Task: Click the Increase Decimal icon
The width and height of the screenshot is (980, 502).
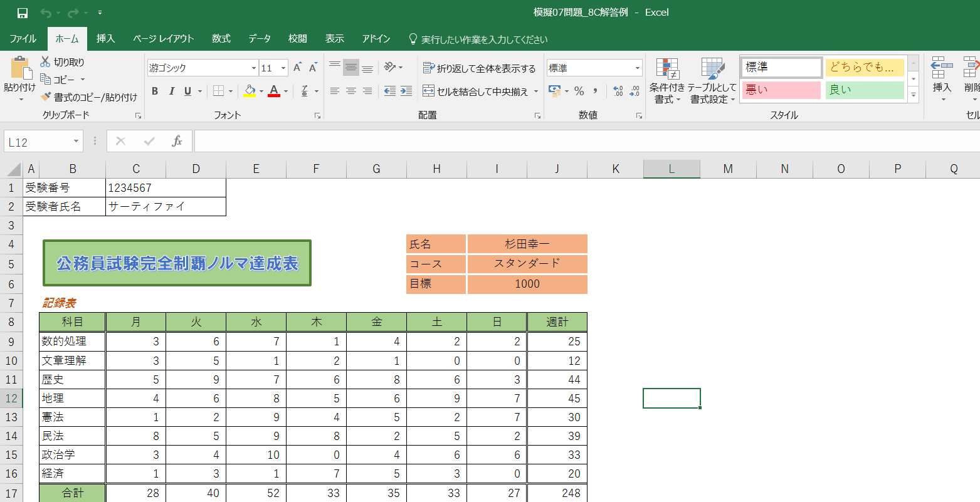Action: [618, 92]
